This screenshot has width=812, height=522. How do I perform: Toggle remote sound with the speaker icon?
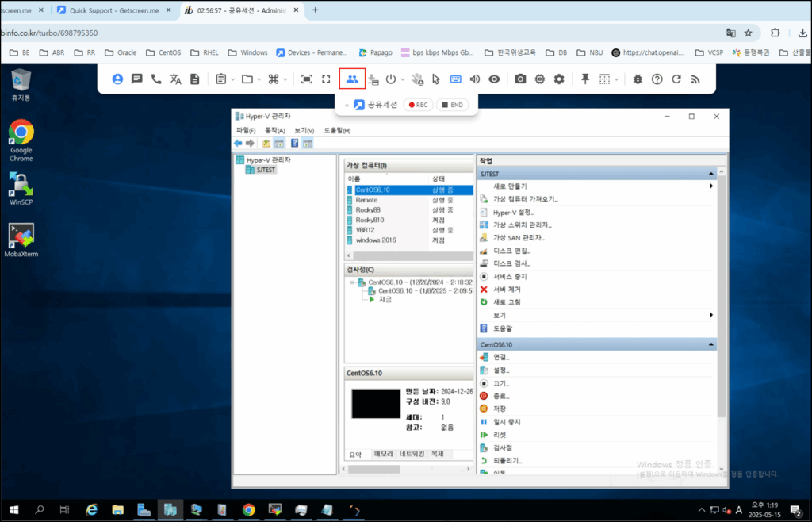coord(474,79)
